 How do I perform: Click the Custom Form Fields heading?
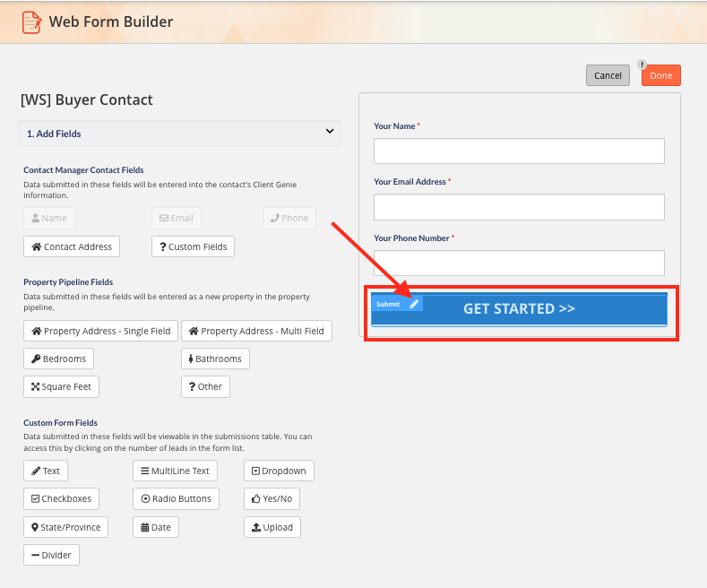pos(60,422)
